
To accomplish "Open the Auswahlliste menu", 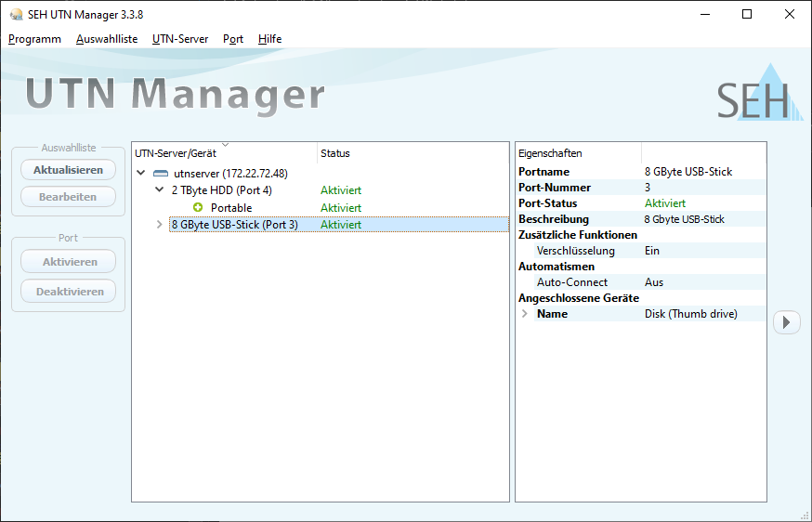I will click(107, 39).
